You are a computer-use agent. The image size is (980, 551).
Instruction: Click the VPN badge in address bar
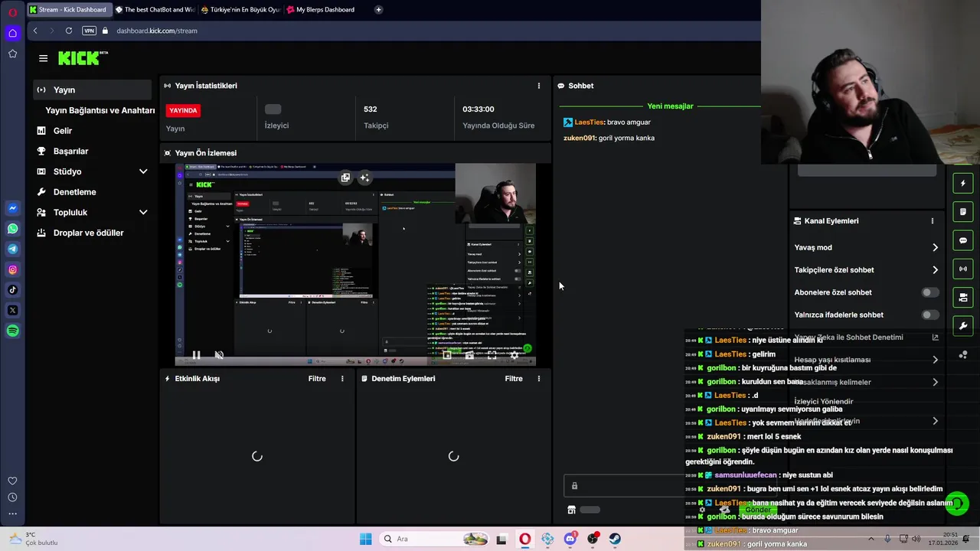click(x=89, y=31)
